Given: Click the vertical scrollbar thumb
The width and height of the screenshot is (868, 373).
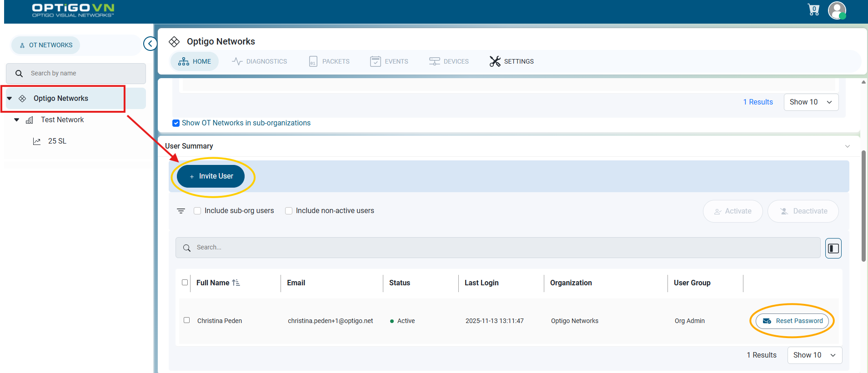Looking at the screenshot, I should tap(863, 206).
